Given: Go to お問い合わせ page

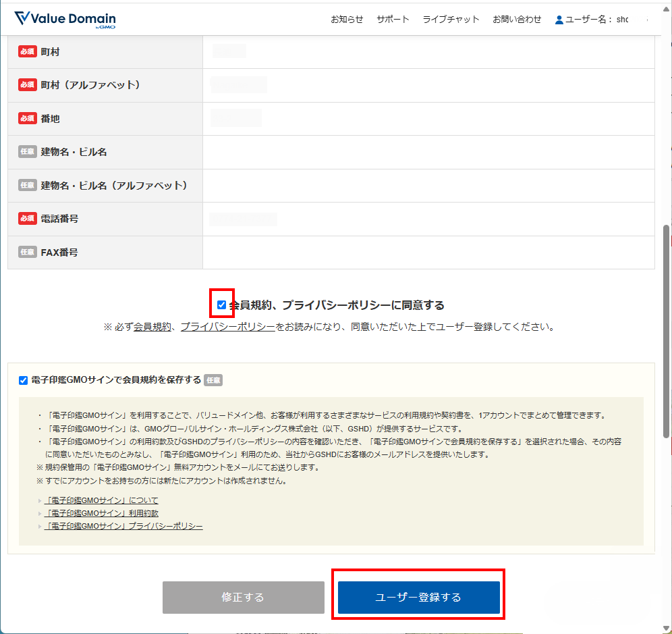Looking at the screenshot, I should click(x=517, y=20).
